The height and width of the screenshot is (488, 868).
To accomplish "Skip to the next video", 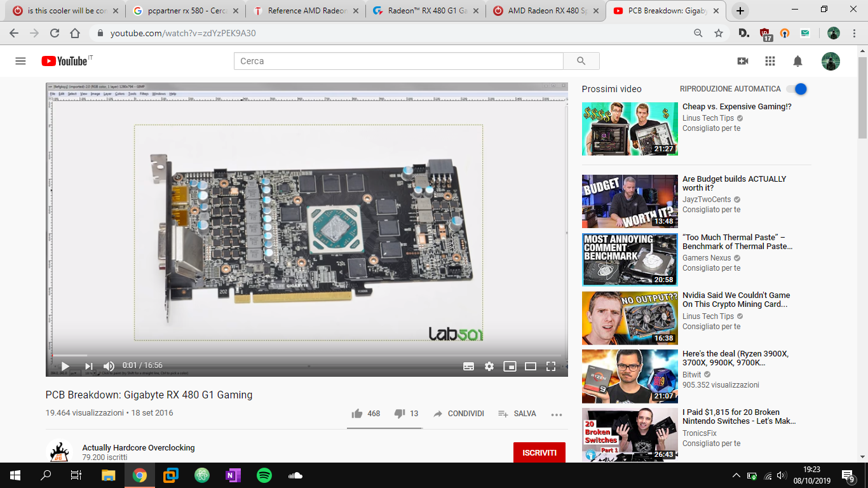I will click(x=89, y=366).
